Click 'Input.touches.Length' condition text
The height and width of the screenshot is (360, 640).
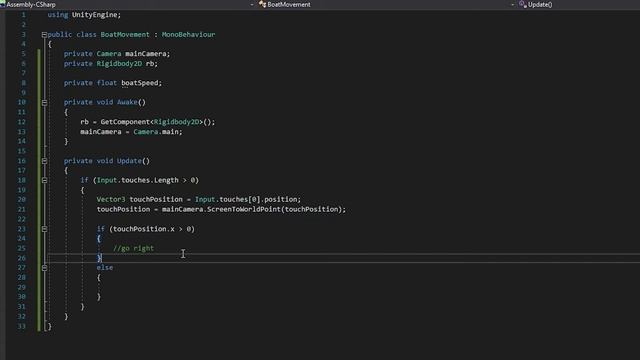[x=137, y=180]
